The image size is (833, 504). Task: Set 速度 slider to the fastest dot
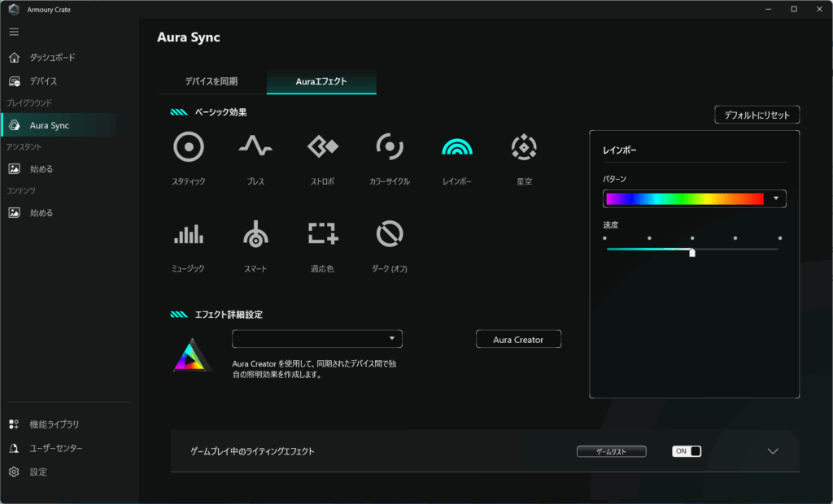780,238
